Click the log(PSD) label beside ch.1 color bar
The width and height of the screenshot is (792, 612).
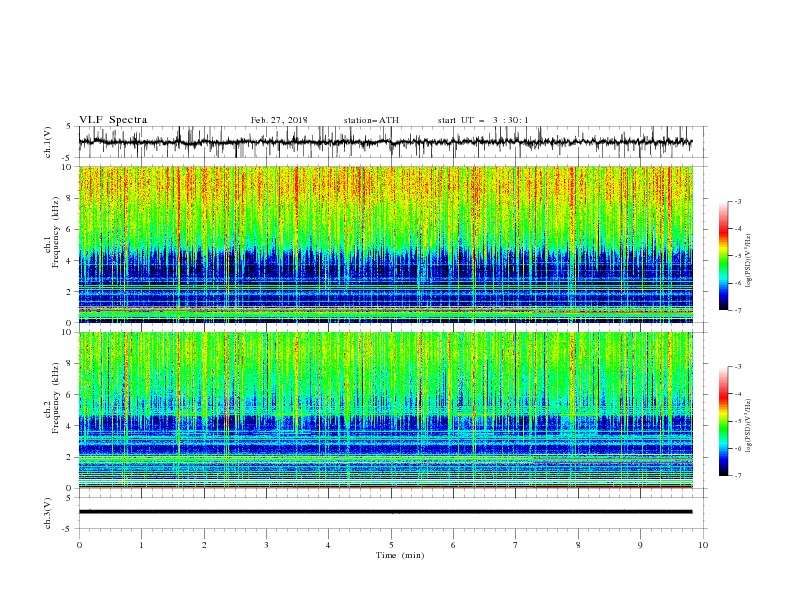749,261
